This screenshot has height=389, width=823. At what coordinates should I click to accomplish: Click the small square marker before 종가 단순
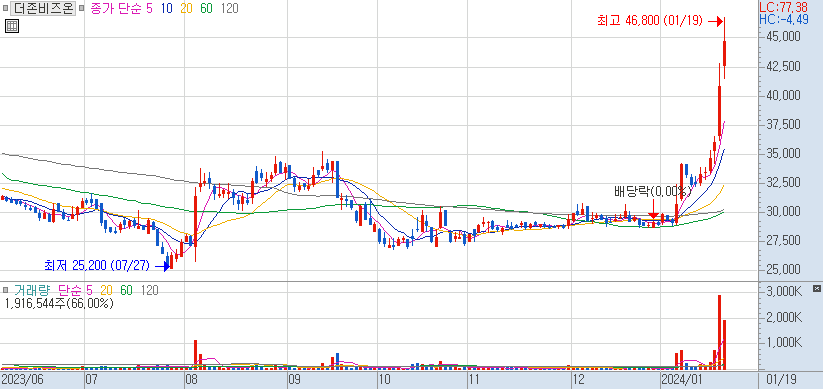click(81, 8)
